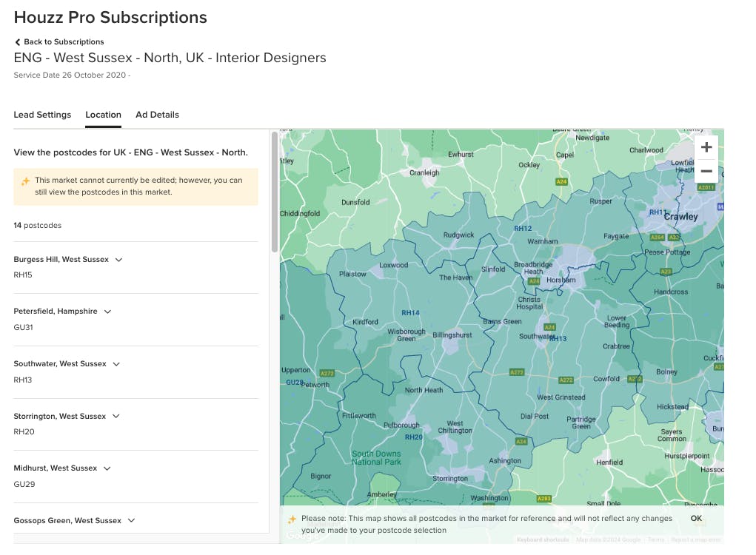Open the Ad Details tab
Image resolution: width=756 pixels, height=555 pixels.
157,115
